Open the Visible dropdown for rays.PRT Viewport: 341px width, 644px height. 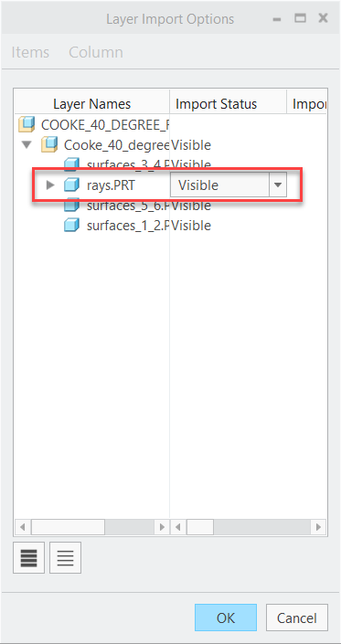278,185
